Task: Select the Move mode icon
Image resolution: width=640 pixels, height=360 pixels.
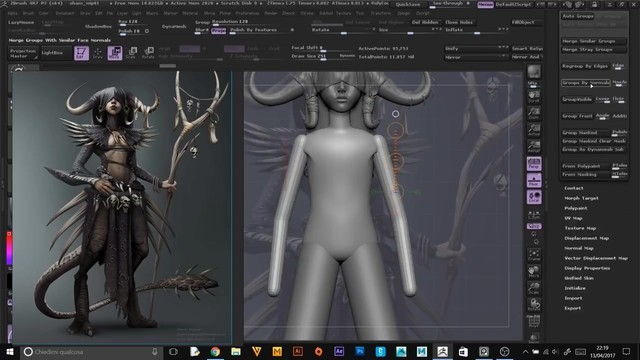Action: point(115,53)
